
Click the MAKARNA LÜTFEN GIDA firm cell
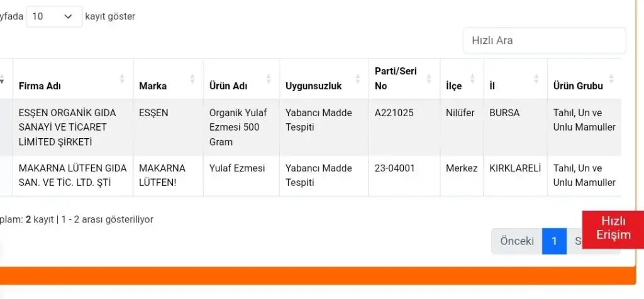[72, 175]
